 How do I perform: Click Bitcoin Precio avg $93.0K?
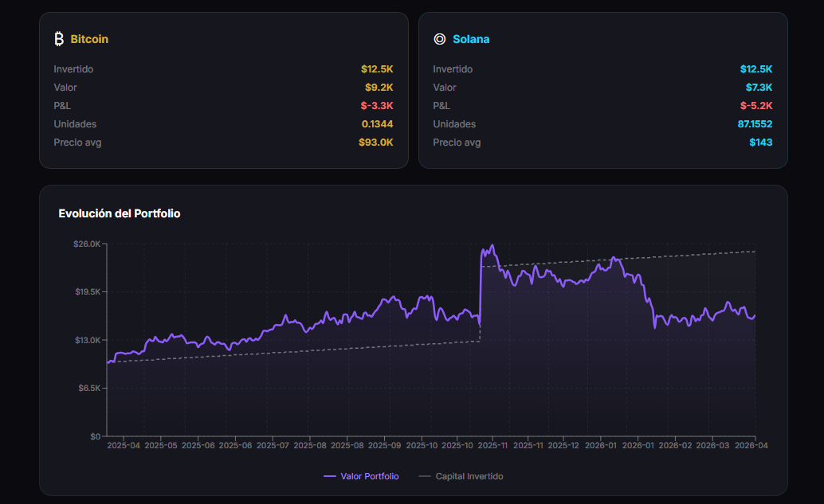click(x=375, y=143)
